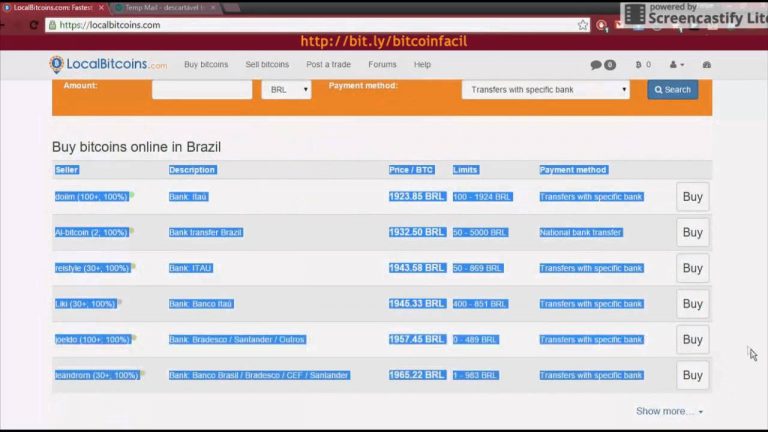
Task: Click payment method link in doiim row
Action: 591,196
